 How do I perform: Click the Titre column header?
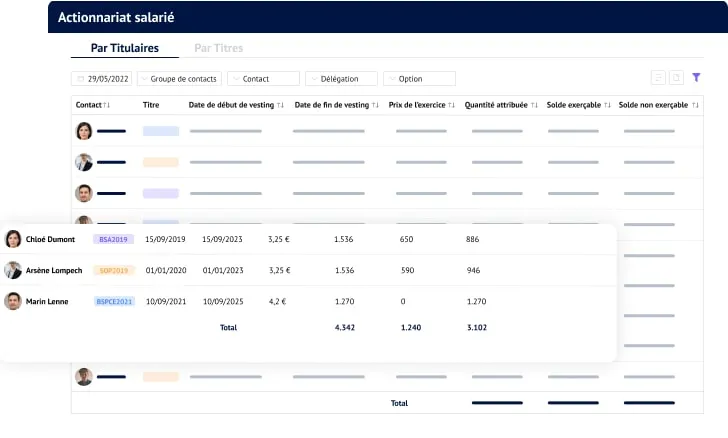click(x=151, y=105)
